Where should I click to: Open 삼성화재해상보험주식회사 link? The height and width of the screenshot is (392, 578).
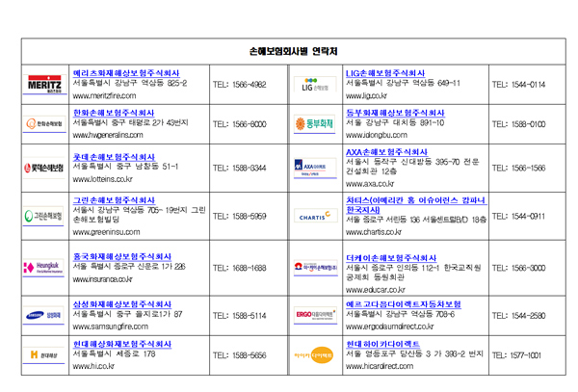coord(122,304)
